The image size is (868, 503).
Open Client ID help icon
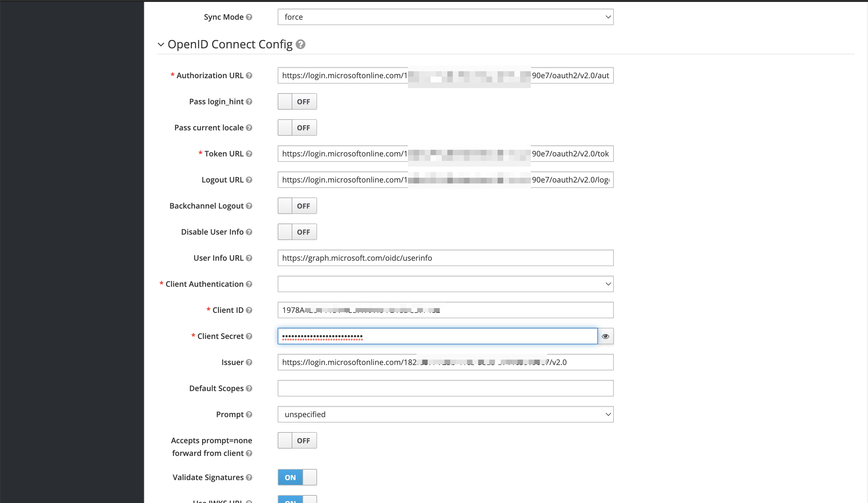coord(249,310)
